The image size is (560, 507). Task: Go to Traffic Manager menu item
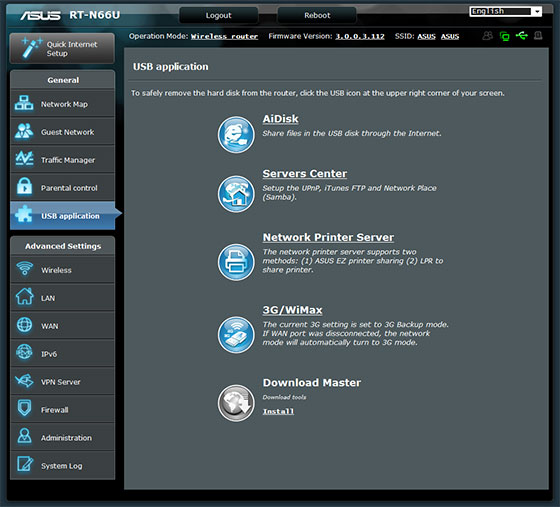pos(62,160)
